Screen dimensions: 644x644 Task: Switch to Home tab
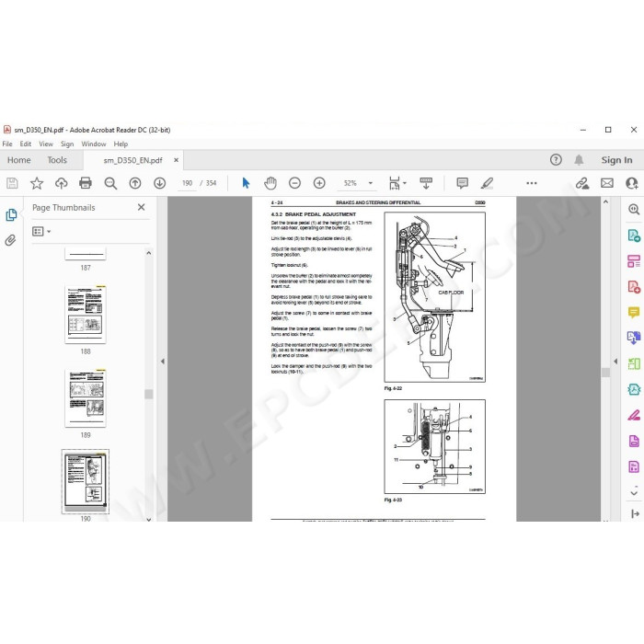point(19,160)
